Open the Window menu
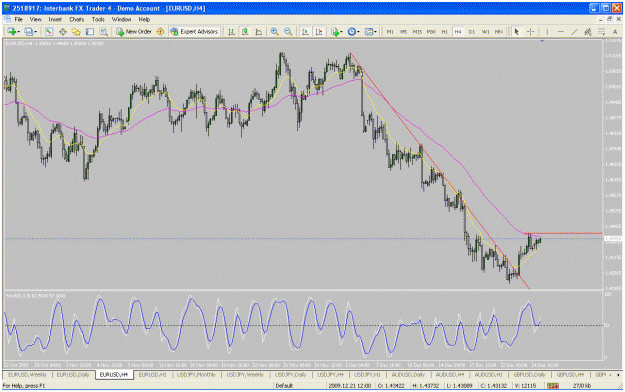 (121, 19)
